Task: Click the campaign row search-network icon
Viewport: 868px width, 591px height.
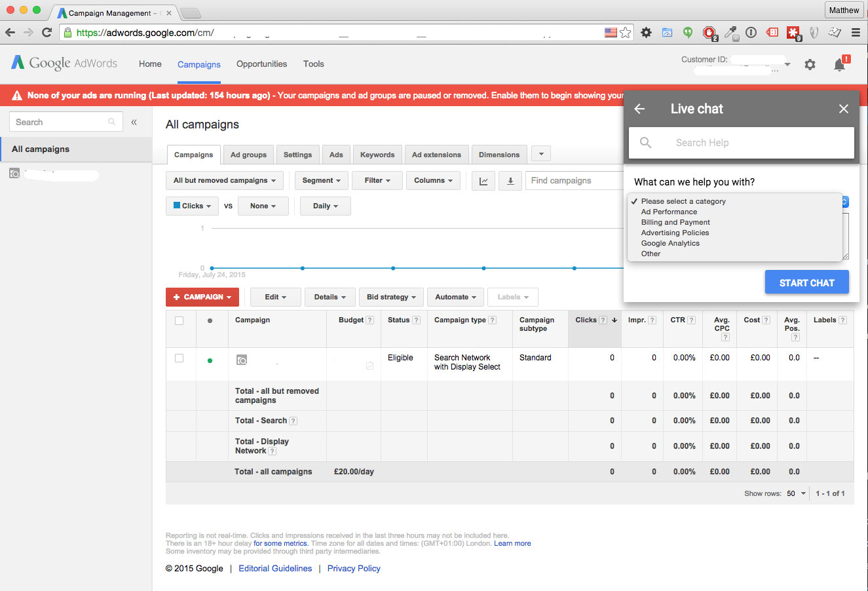Action: click(242, 360)
